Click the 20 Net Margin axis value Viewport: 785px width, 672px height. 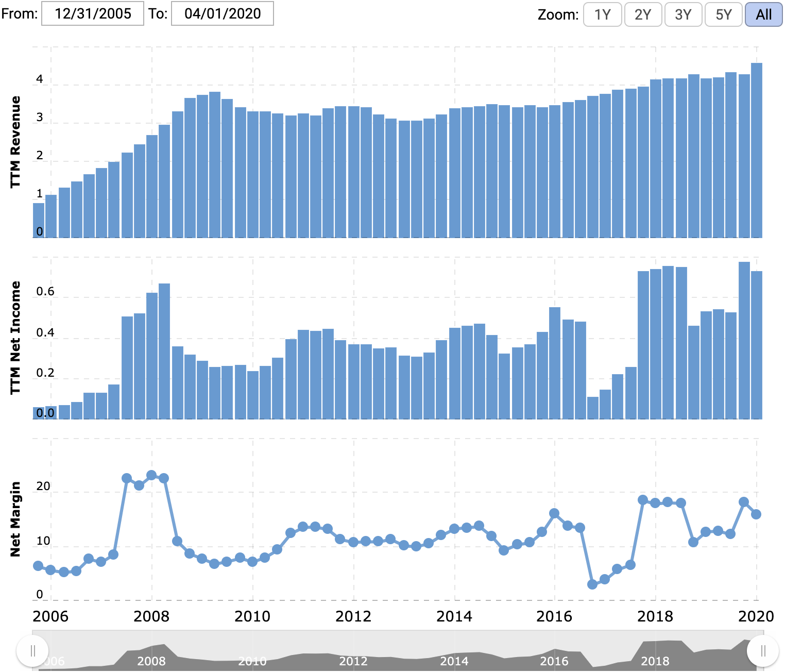43,486
